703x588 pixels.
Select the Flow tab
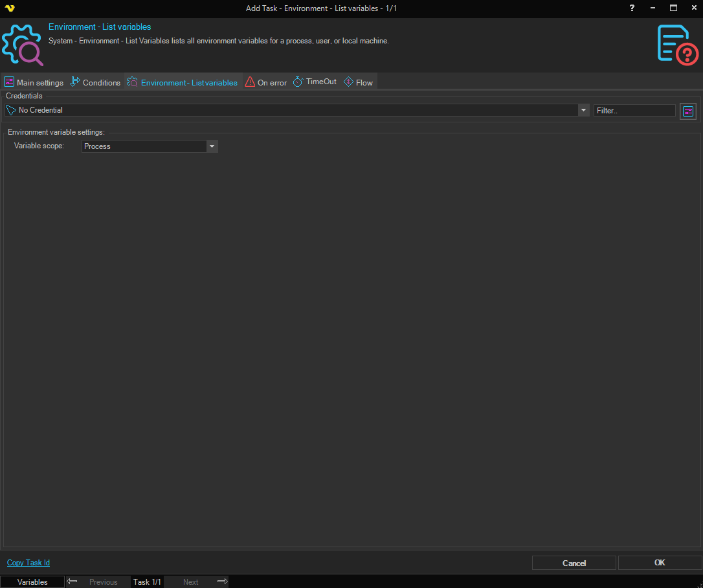pos(358,82)
